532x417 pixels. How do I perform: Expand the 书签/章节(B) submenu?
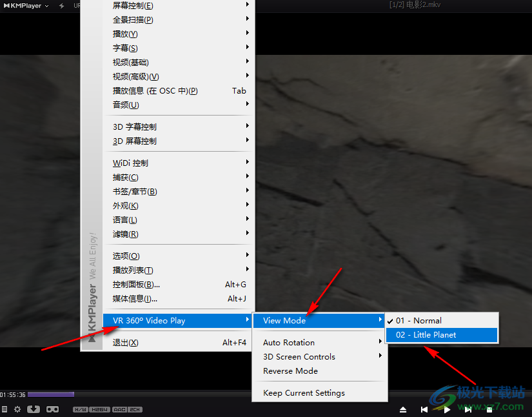click(x=179, y=191)
